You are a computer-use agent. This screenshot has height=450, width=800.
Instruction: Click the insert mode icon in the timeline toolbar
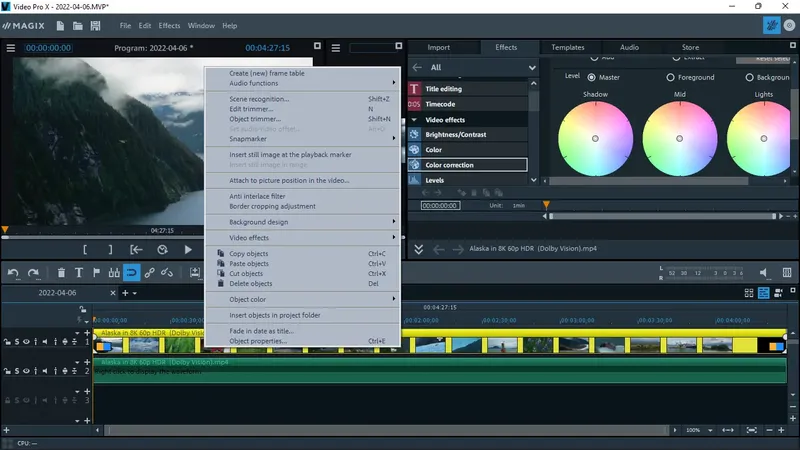point(195,273)
